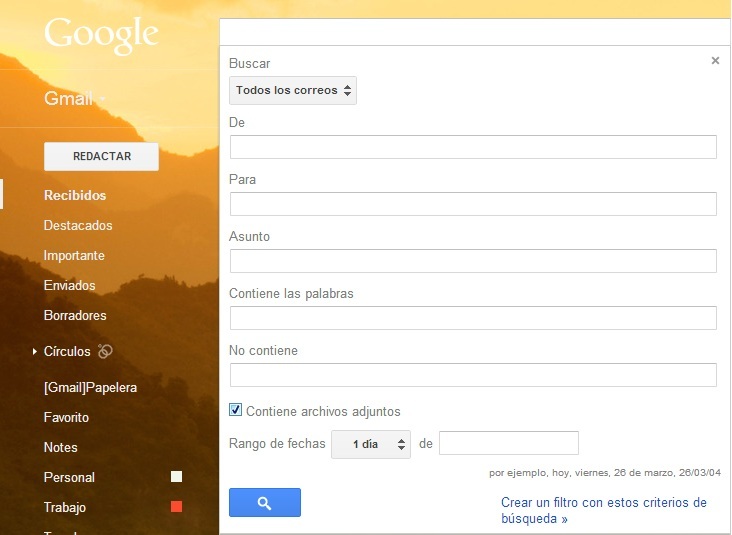Open the Trabajo label
The image size is (732, 535).
coord(65,507)
